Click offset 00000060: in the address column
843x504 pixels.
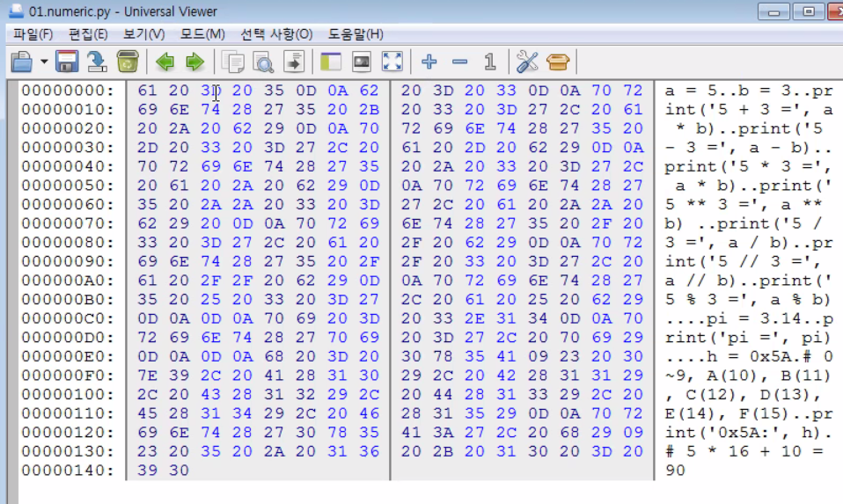(68, 204)
